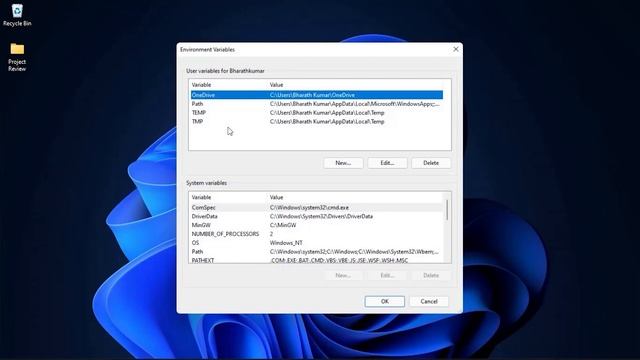The image size is (640, 360).
Task: Click the Value column header in system variables
Action: coord(276,197)
